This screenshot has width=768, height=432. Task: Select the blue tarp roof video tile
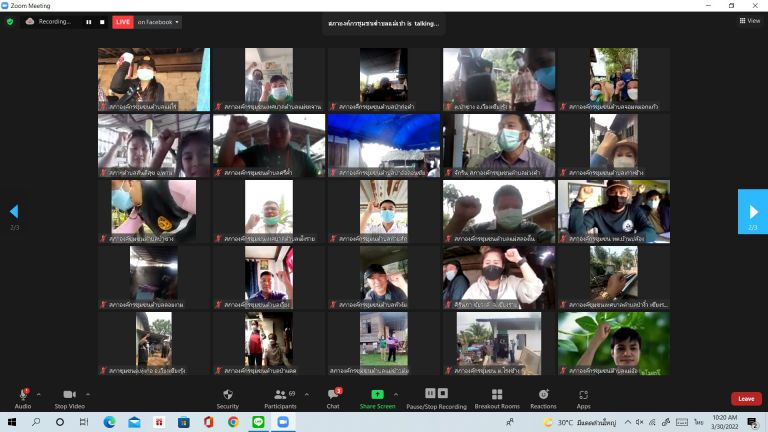384,145
